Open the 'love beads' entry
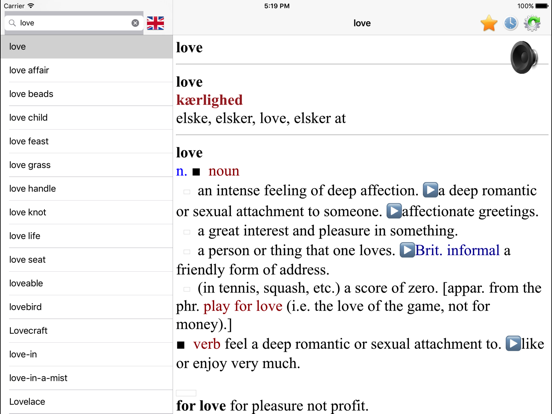Image resolution: width=552 pixels, height=414 pixels. click(x=87, y=94)
